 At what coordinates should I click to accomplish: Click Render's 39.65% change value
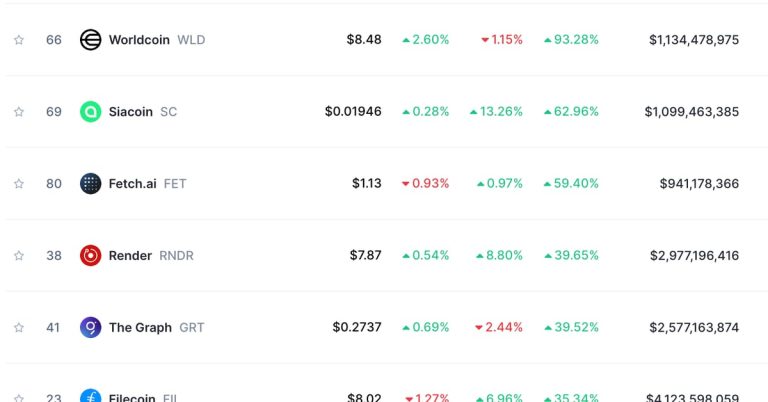571,256
